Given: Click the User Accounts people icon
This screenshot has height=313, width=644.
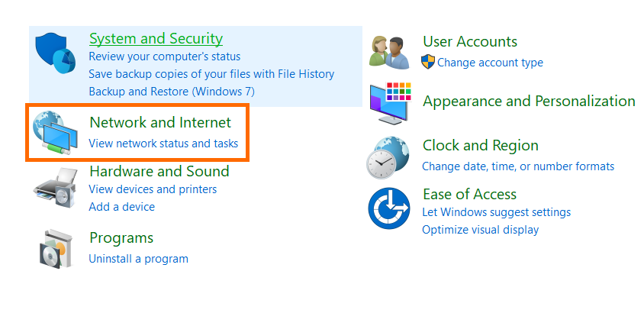Looking at the screenshot, I should pos(389,52).
